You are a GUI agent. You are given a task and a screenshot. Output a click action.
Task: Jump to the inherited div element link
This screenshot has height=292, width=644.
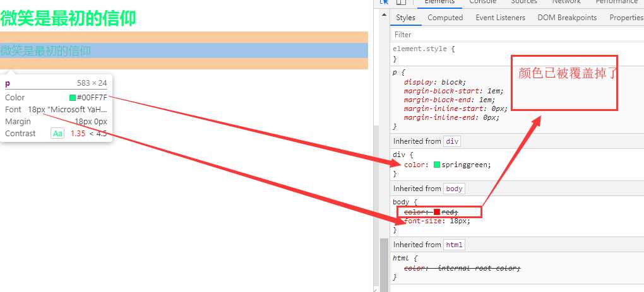[x=452, y=141]
